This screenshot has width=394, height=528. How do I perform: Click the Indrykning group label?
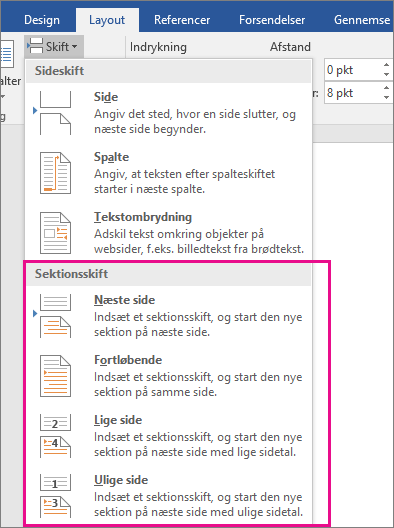point(158,47)
